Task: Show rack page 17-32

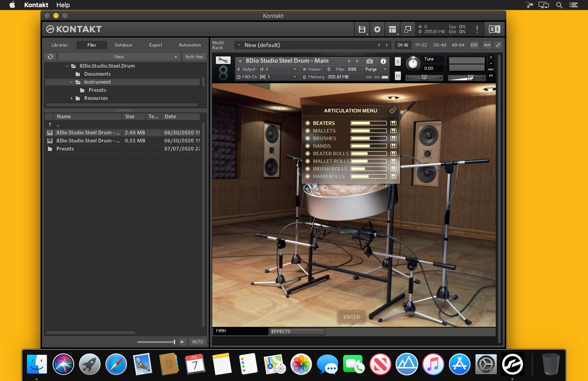Action: pos(421,45)
